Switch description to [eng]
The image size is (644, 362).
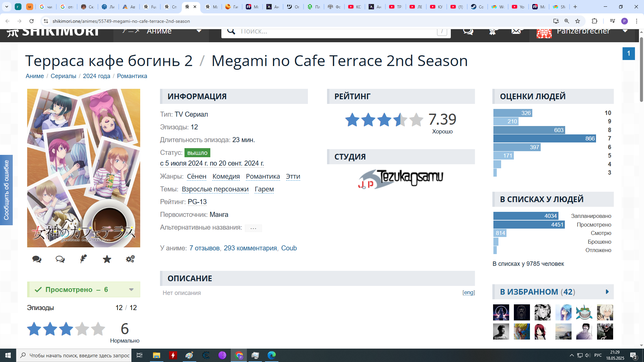point(469,293)
